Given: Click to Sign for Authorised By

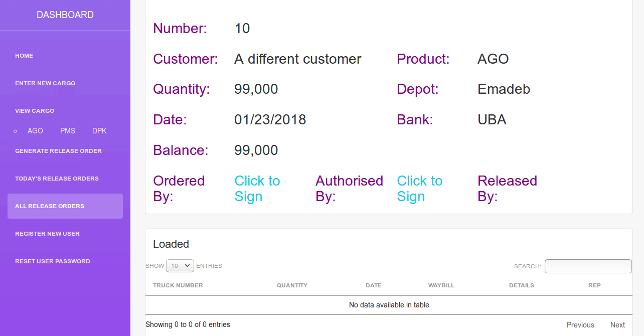Looking at the screenshot, I should point(420,189).
